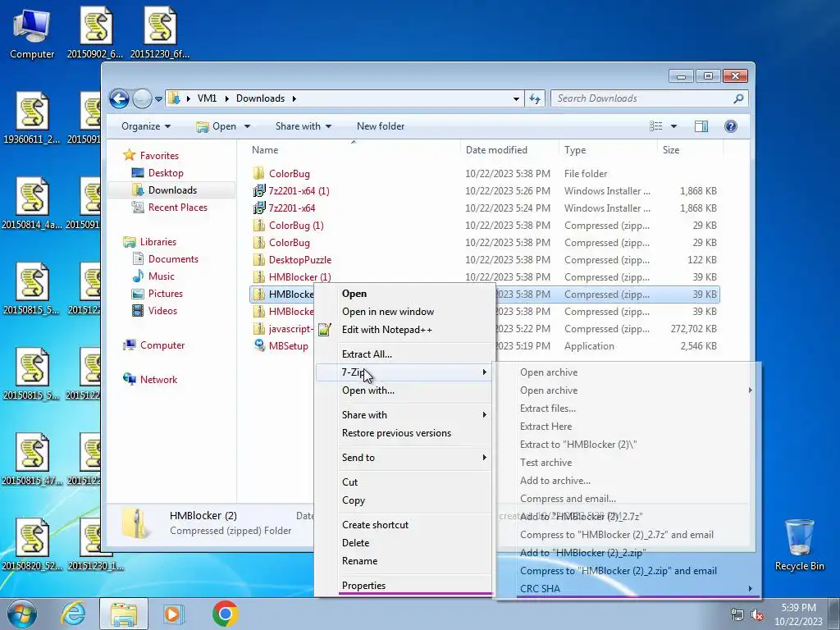This screenshot has height=630, width=840.
Task: Click New folder in the toolbar
Action: (x=381, y=126)
